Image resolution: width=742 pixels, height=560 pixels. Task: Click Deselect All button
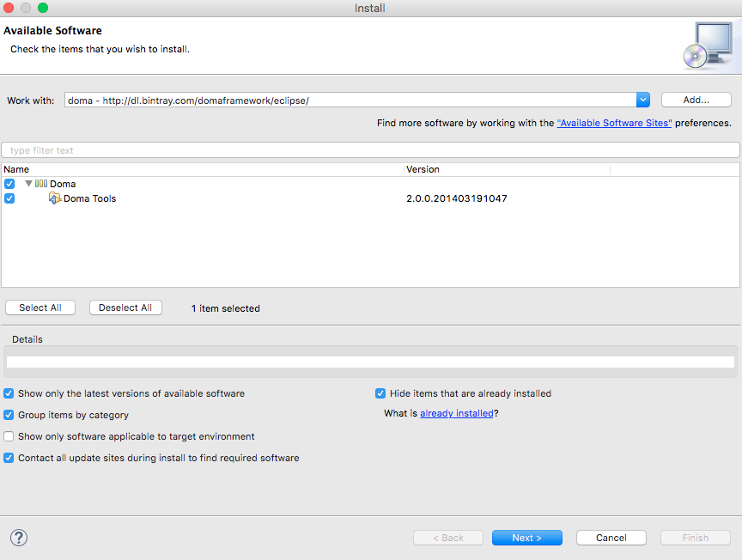[x=125, y=307]
